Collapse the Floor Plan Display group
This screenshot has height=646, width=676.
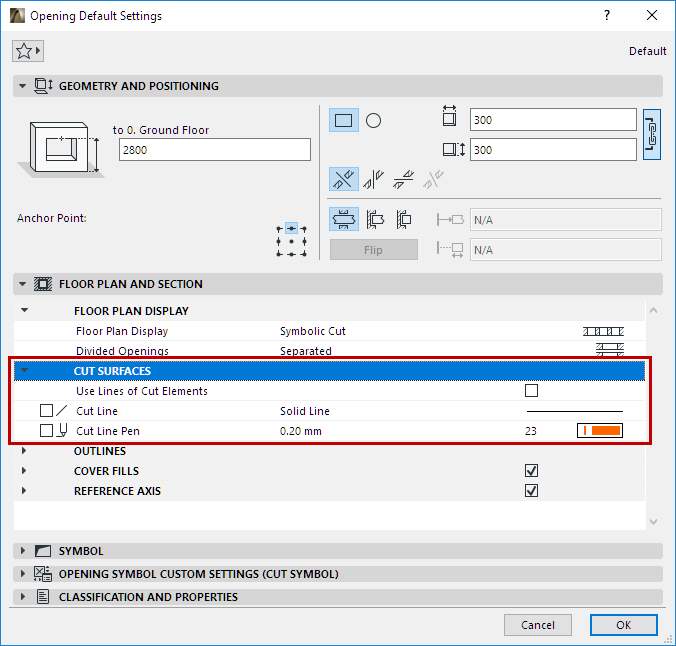tap(25, 310)
